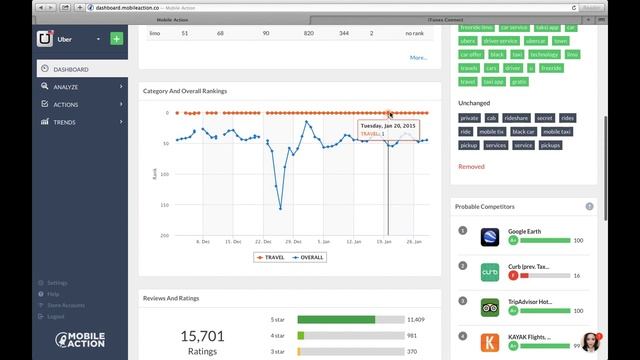Click the Logout icon in the sidebar

point(41,316)
